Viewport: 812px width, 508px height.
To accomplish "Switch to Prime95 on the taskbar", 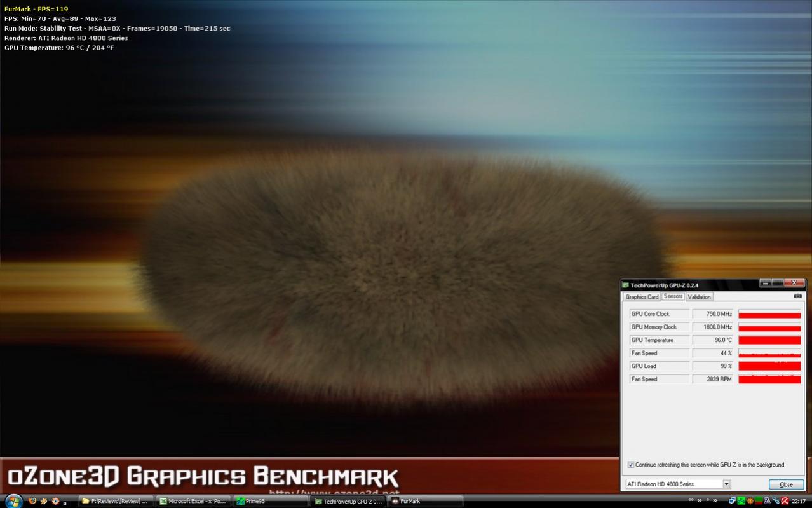I will click(270, 501).
